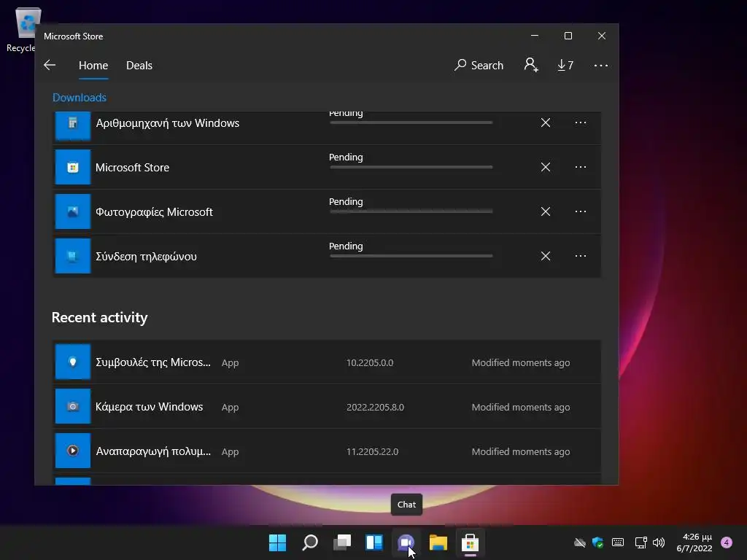Open taskbar Search
The height and width of the screenshot is (560, 747).
click(309, 542)
